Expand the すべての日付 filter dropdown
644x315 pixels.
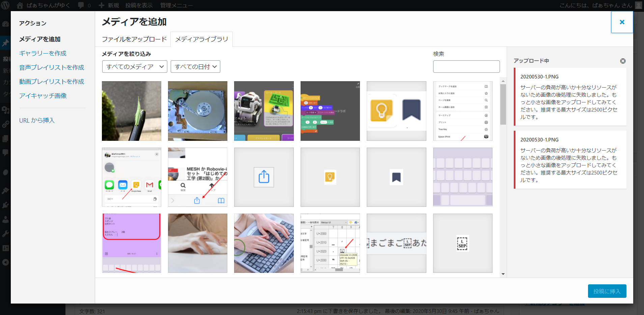[195, 67]
